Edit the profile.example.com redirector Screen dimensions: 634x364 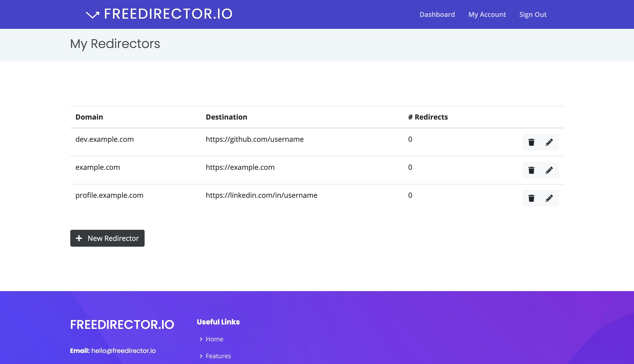(549, 198)
